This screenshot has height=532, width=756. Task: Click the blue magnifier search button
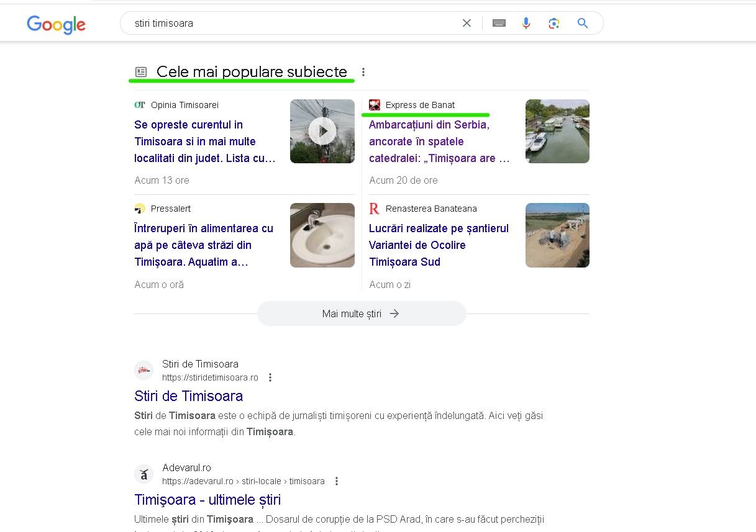tap(582, 24)
